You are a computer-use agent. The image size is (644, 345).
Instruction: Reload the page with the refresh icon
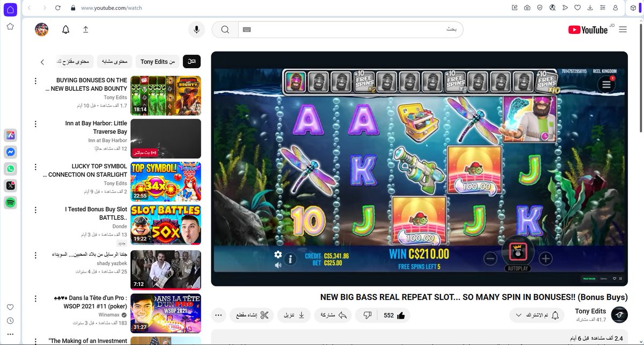point(58,8)
